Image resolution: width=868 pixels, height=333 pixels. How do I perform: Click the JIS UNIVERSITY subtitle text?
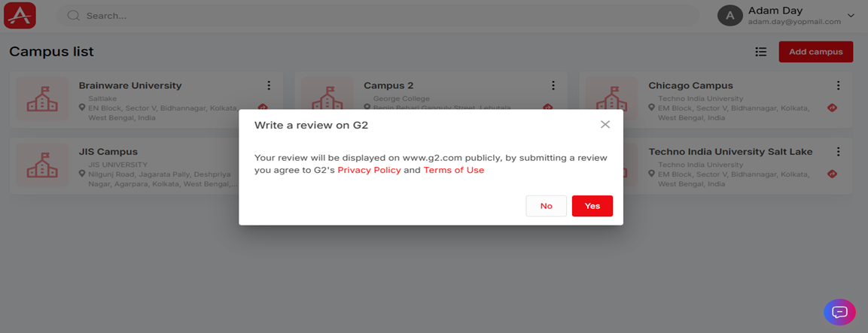coord(118,165)
